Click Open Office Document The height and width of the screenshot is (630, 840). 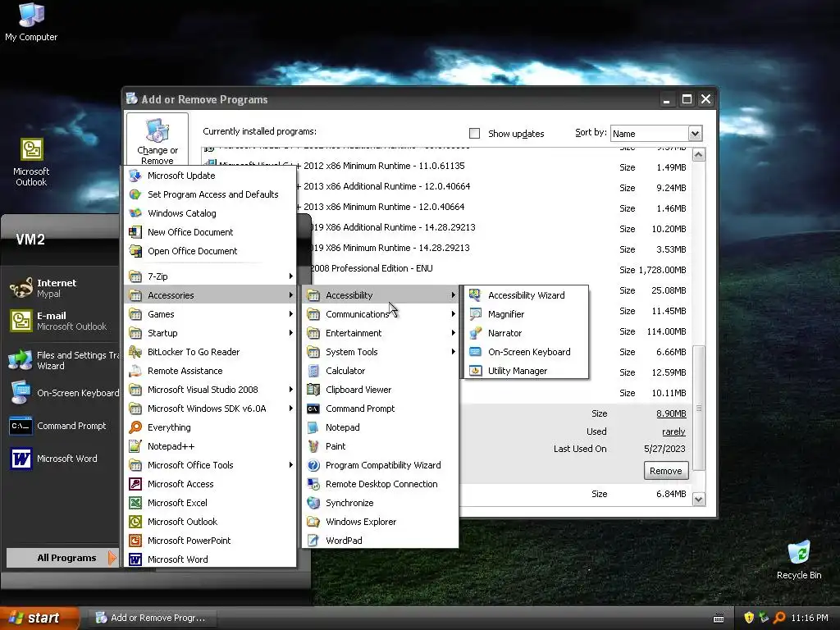210,251
